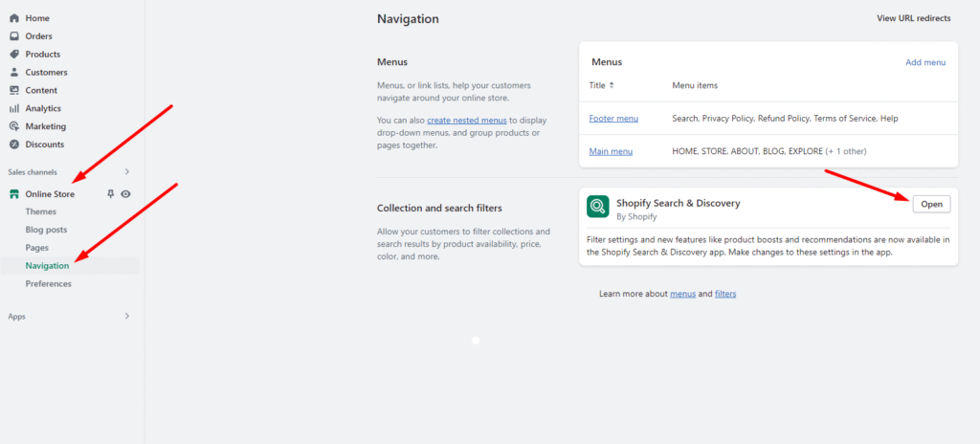Toggle the pin icon beside Online Store
The height and width of the screenshot is (444, 980).
[111, 194]
